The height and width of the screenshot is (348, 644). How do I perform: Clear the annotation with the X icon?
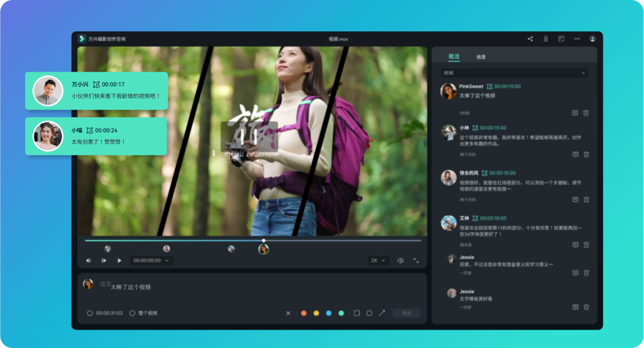coord(289,313)
